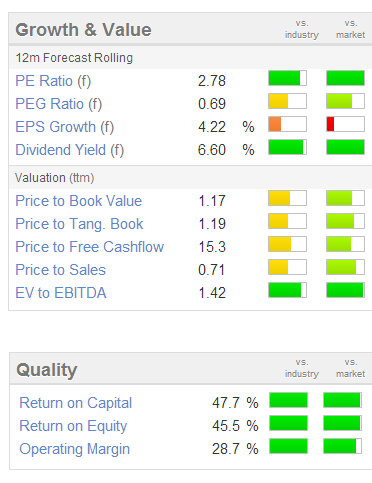This screenshot has height=483, width=372.
Task: Open the PE Ratio (f) link
Action: 53,81
